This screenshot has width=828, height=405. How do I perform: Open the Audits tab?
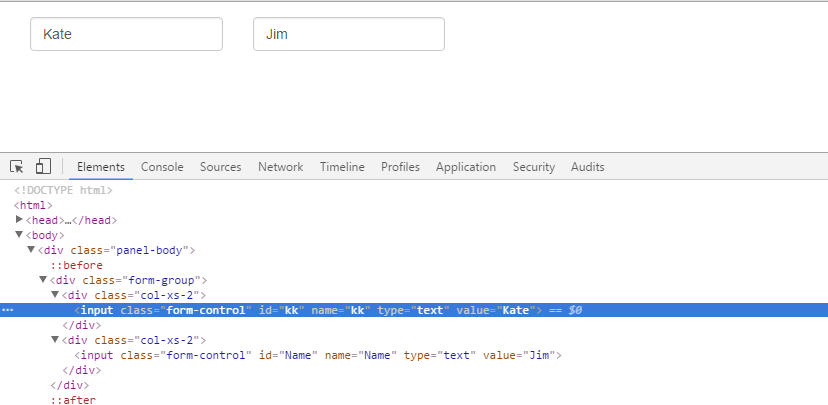click(588, 167)
